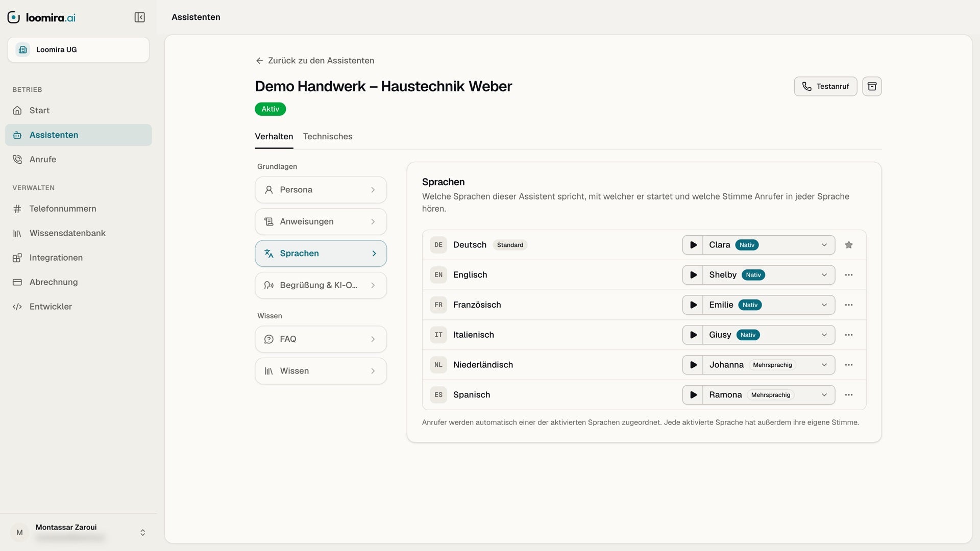Open the Shelby voice dropdown for Englisch
This screenshot has width=980, height=551.
coord(769,275)
